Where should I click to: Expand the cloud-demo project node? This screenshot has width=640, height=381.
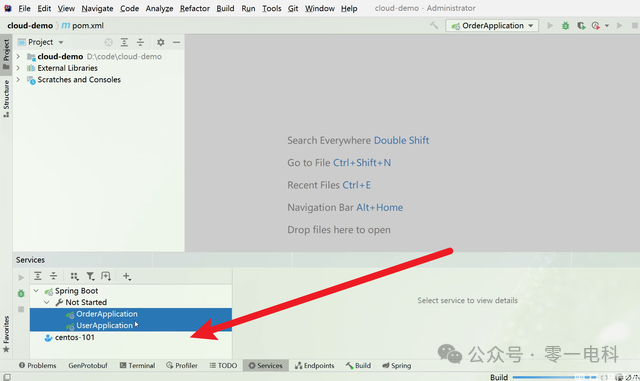click(x=18, y=56)
